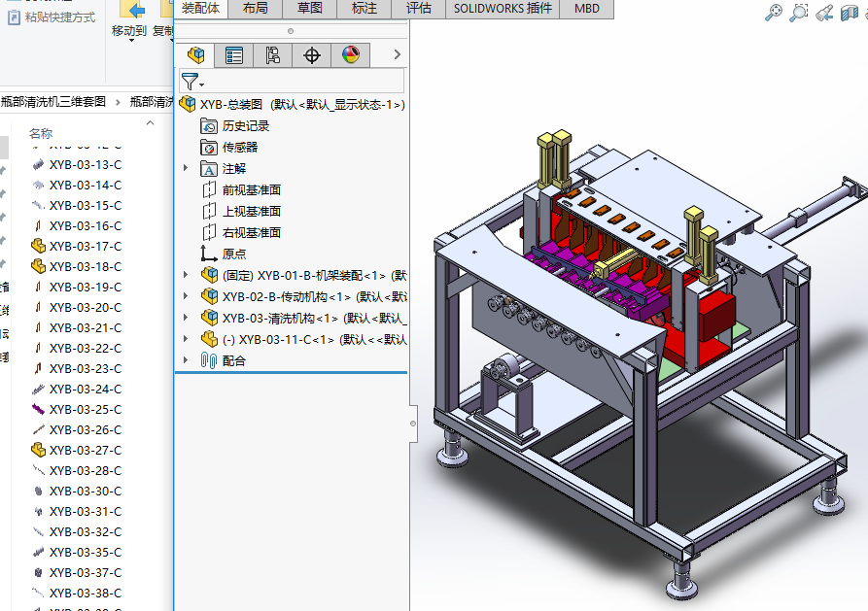Expand the 配合 mates folder

pos(186,359)
